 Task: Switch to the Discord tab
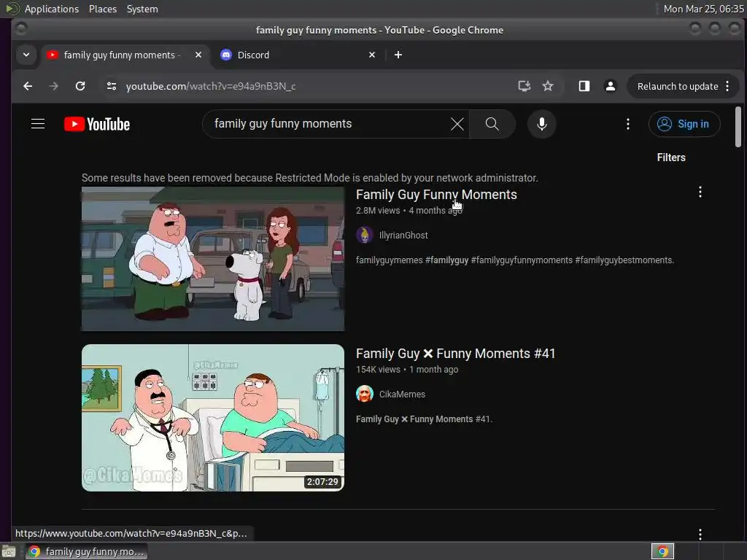click(299, 55)
